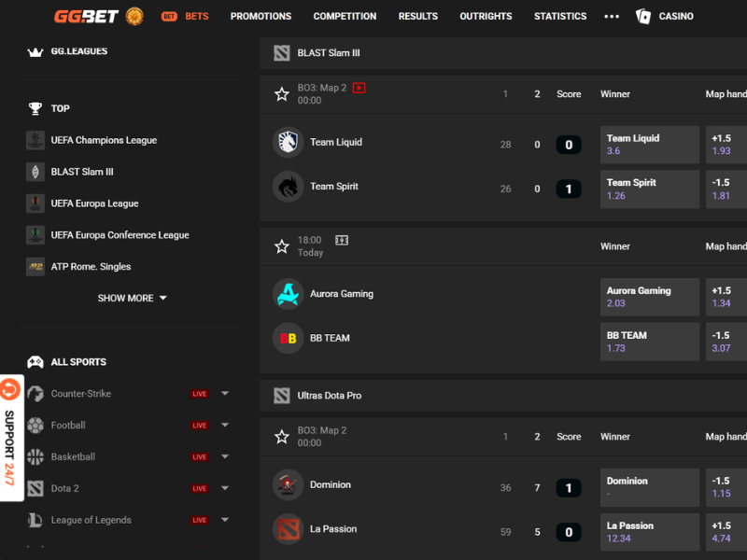This screenshot has width=747, height=560.
Task: Click the scoreboard icon next to 18:00
Action: (342, 240)
